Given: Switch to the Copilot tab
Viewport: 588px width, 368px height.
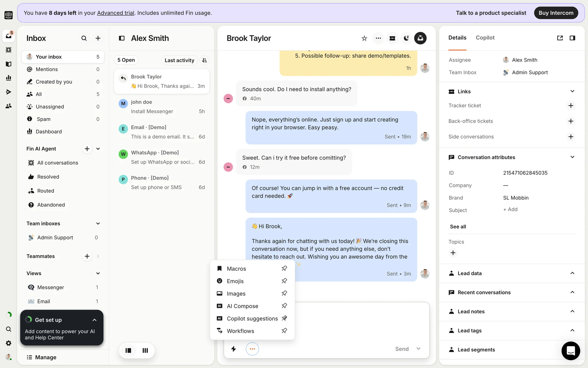Looking at the screenshot, I should (x=485, y=38).
